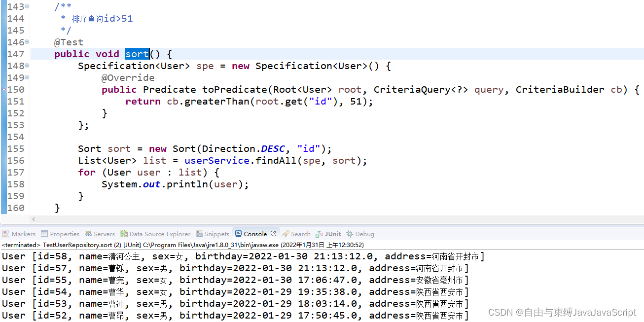
Task: Click line number 155 in the gutter
Action: coord(16,148)
